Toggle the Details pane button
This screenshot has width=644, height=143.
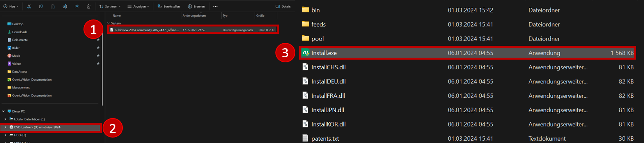283,6
